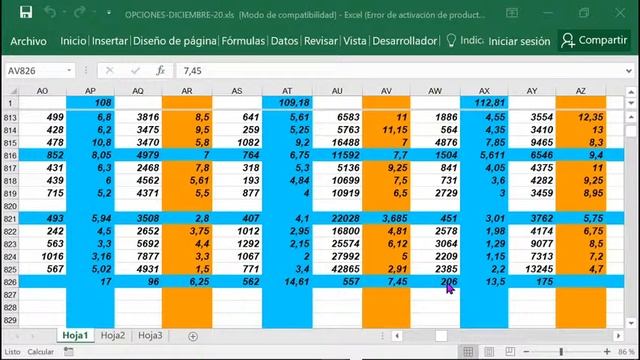Open the Vista tab

pyautogui.click(x=355, y=41)
